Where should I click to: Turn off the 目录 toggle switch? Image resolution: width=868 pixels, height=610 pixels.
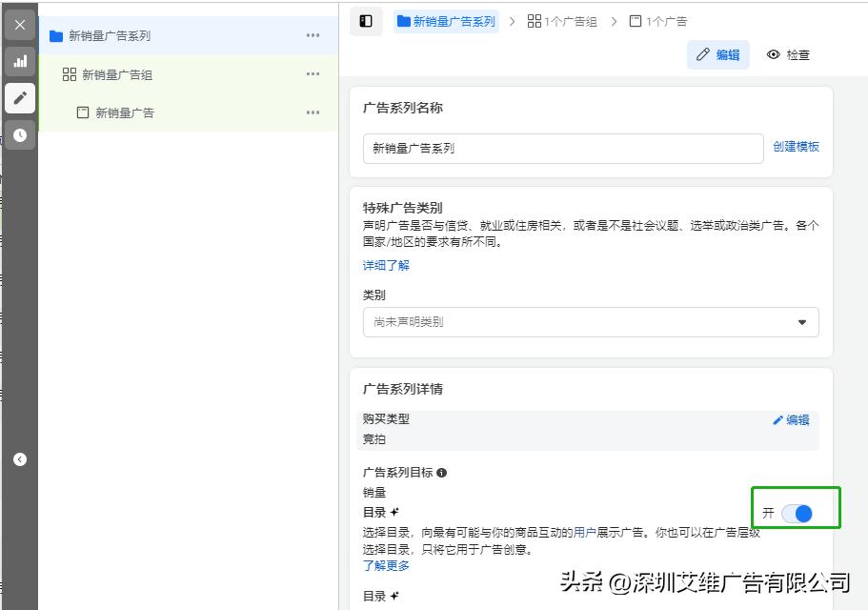pos(797,513)
